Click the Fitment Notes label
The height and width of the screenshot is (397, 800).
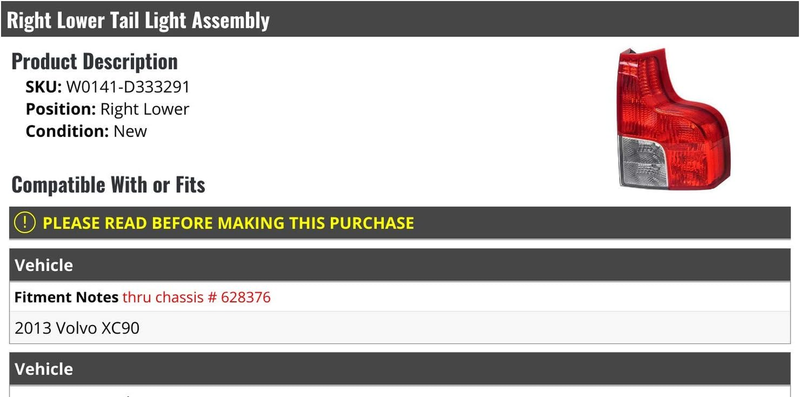[66, 297]
